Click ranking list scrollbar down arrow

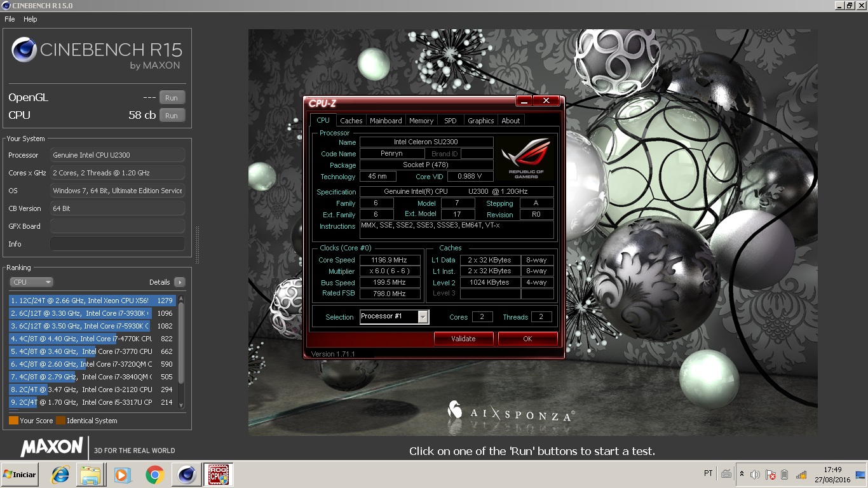(x=181, y=405)
